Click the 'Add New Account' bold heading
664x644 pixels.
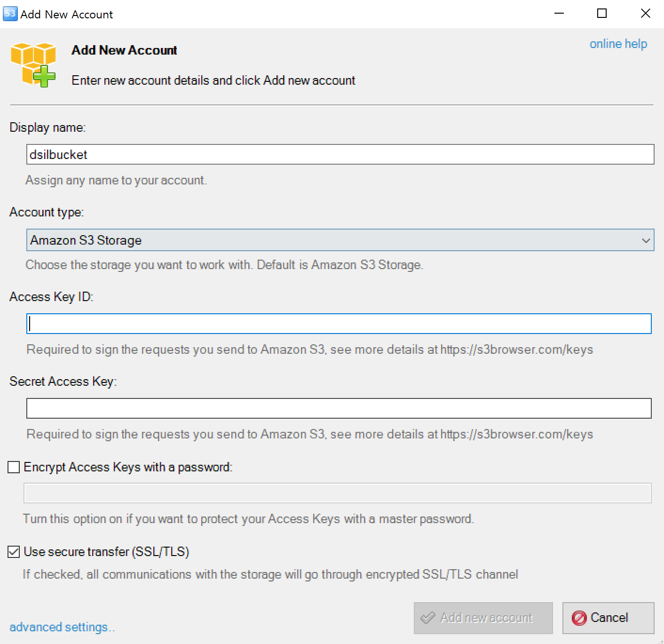pos(124,50)
